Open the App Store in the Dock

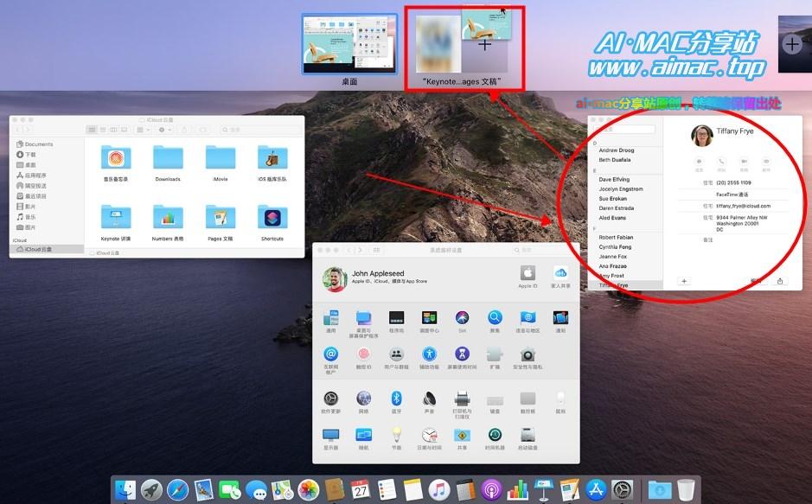(x=596, y=489)
